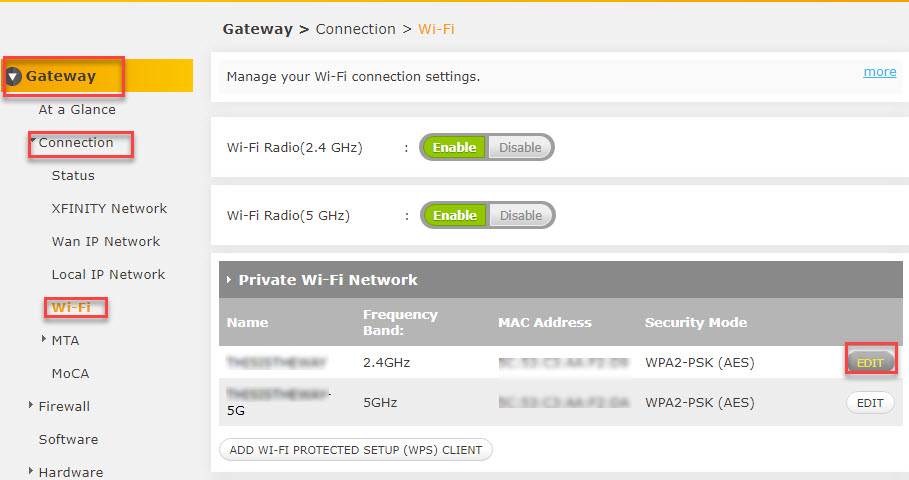Click the "more" link
Screen dimensions: 909x480
click(x=880, y=72)
